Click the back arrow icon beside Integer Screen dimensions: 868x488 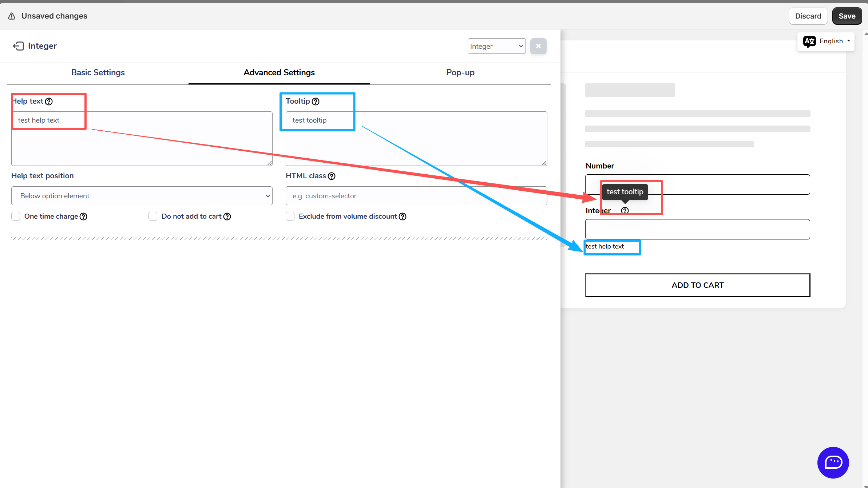click(x=18, y=46)
